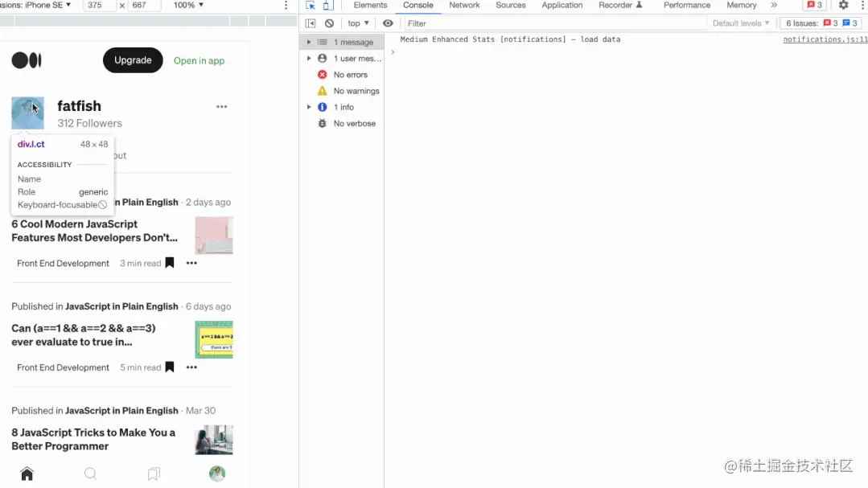Switch to the Sources tab

(x=511, y=6)
